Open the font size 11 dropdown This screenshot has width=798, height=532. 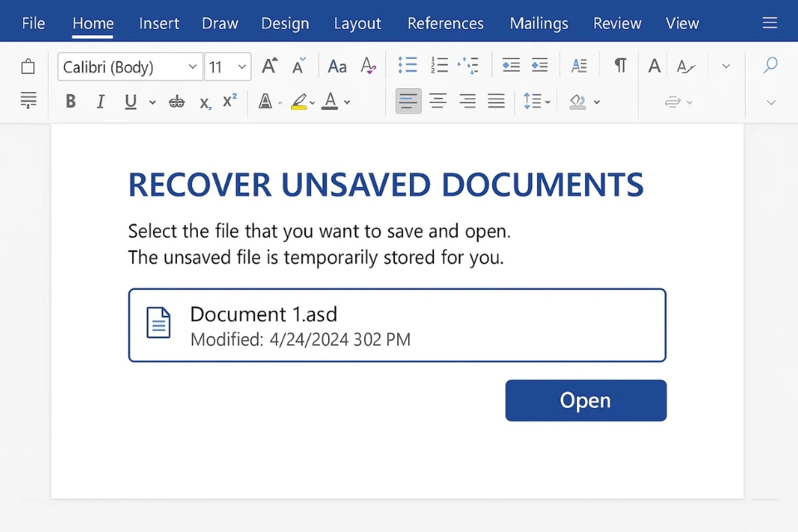point(229,66)
